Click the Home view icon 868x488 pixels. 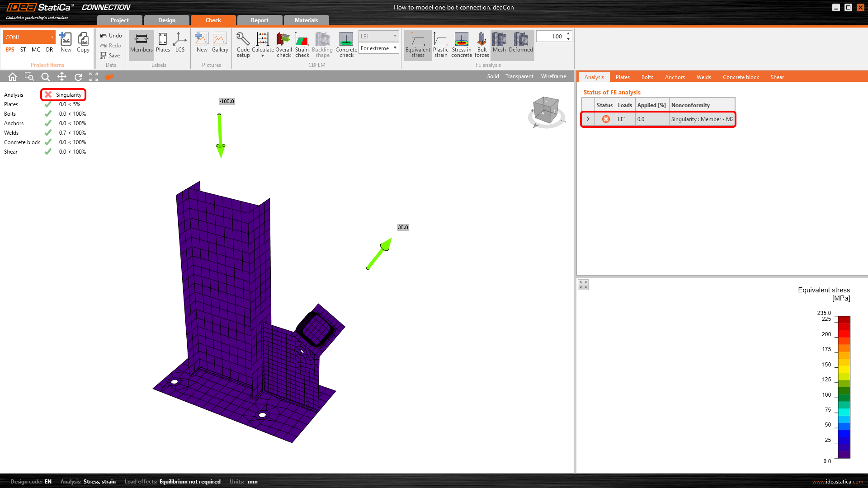13,77
